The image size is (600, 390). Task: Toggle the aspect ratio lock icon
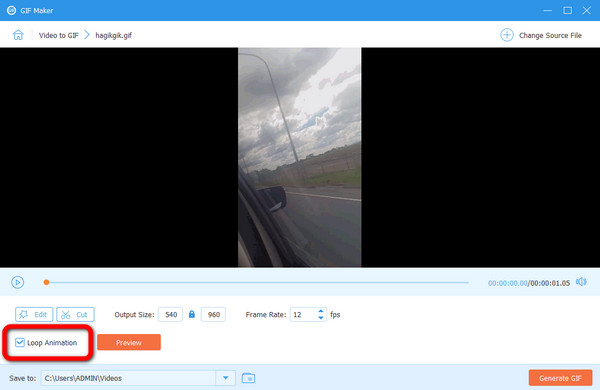pos(192,314)
